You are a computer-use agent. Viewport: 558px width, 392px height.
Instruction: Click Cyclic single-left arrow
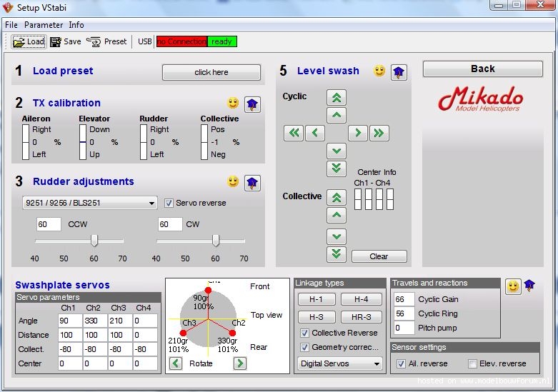pos(315,133)
